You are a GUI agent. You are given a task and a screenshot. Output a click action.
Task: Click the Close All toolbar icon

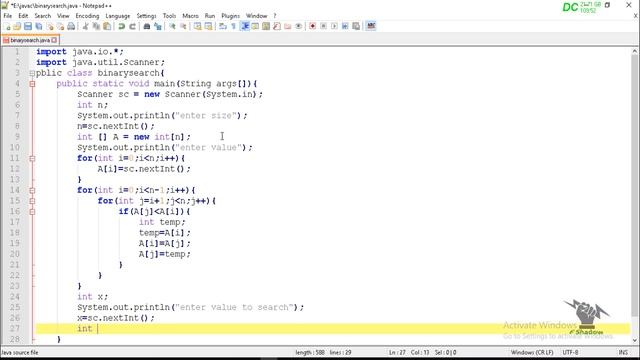[60, 27]
